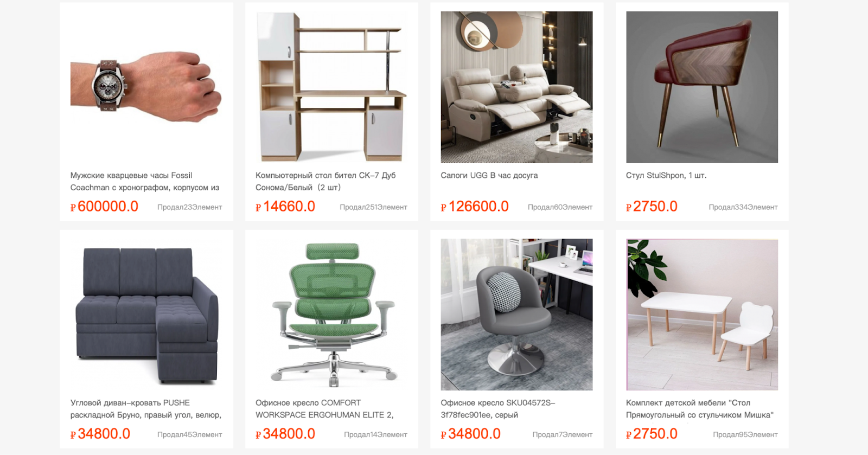The image size is (868, 455).
Task: Open the beige recliner sofa product image
Action: coord(516,87)
